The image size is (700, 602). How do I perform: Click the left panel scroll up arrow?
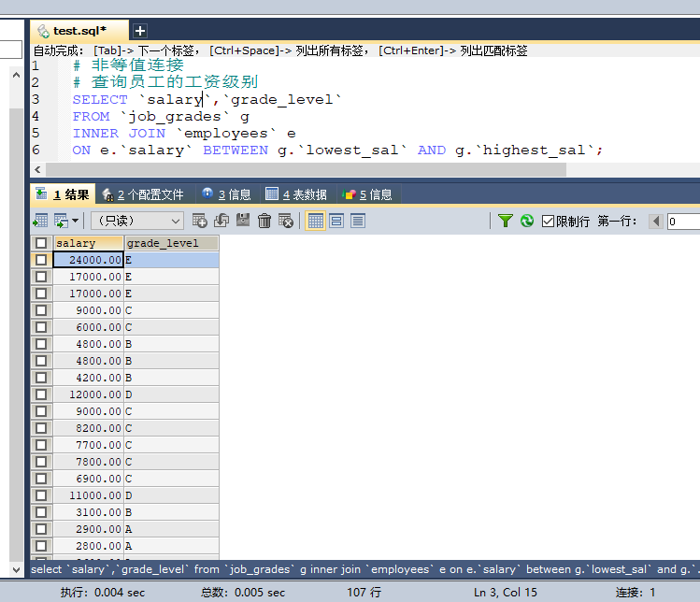pos(17,75)
